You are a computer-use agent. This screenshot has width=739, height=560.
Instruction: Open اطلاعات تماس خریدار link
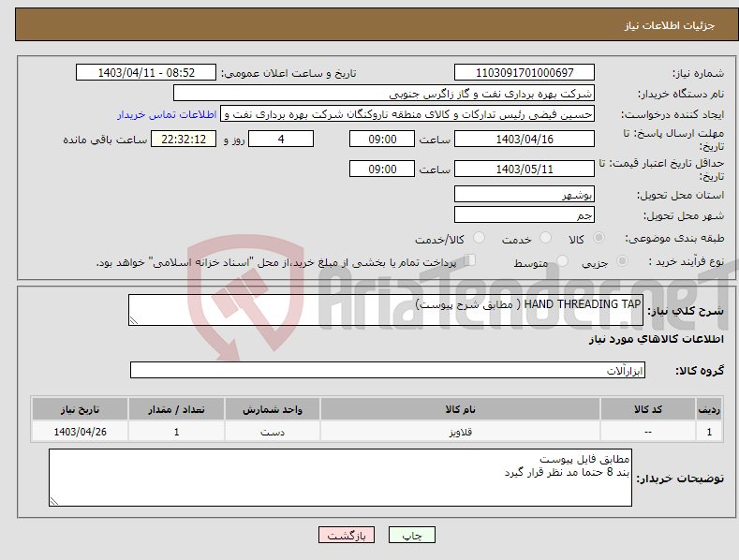pyautogui.click(x=167, y=114)
